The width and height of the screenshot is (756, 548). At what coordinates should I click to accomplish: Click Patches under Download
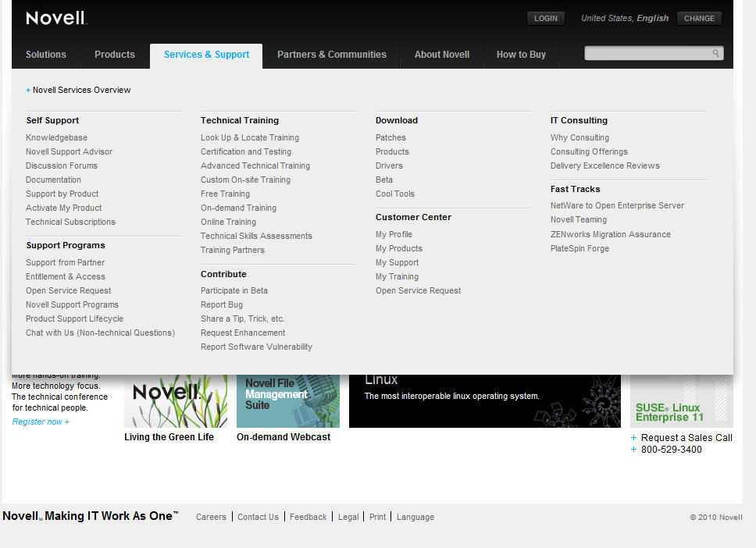click(390, 137)
